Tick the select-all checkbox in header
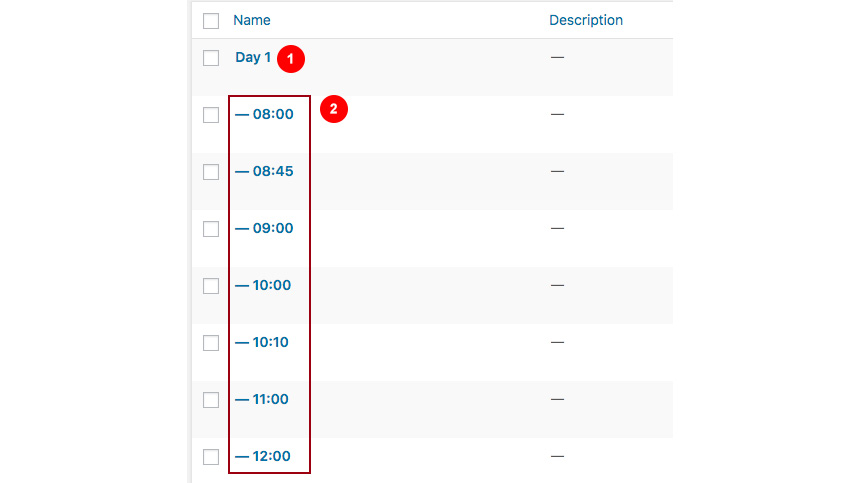 (211, 21)
